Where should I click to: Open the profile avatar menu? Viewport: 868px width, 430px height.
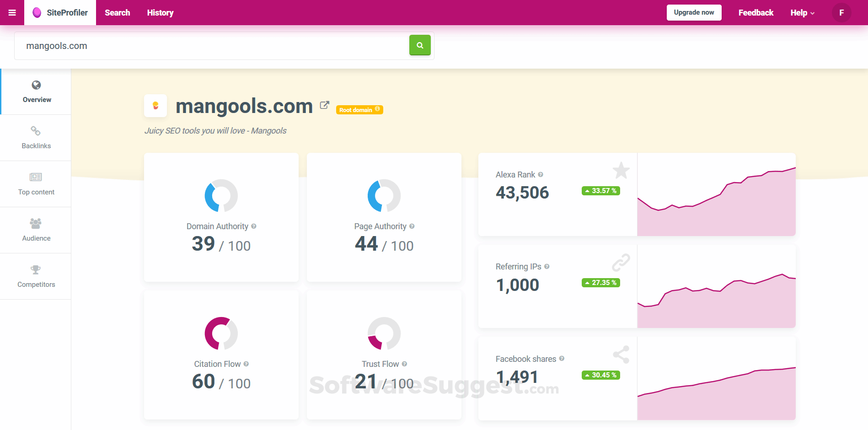[841, 12]
